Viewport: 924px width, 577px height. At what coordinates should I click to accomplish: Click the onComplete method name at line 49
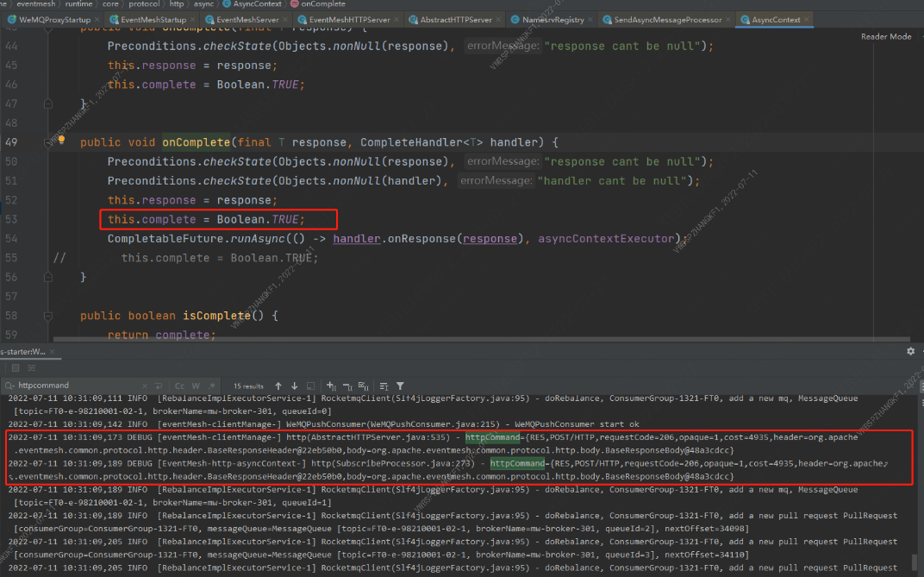click(197, 142)
